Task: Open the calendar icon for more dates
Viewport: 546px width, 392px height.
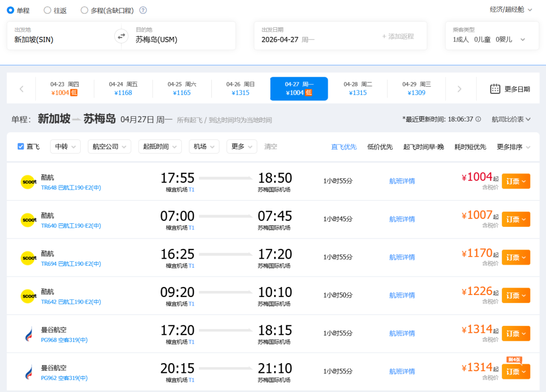Action: 495,89
